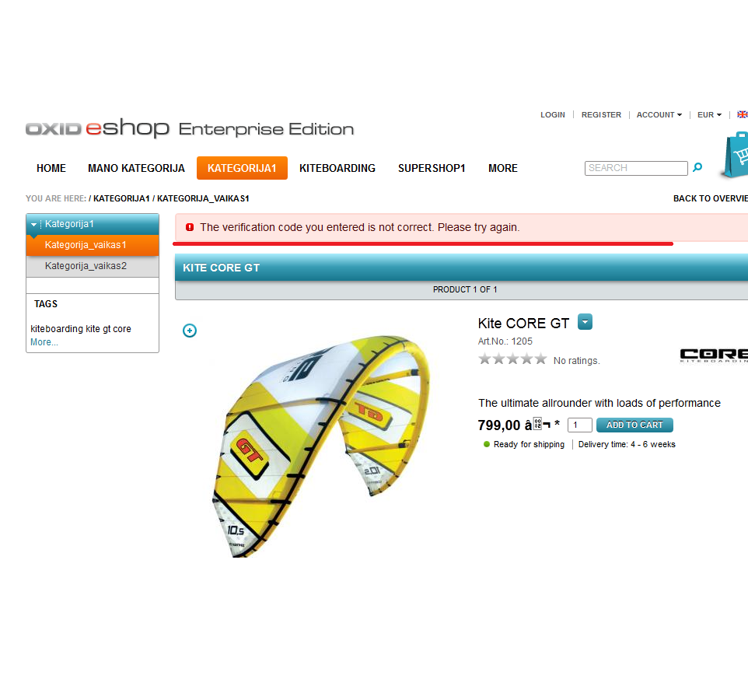This screenshot has height=700, width=748.
Task: Open the EUR currency dropdown
Action: (x=709, y=115)
